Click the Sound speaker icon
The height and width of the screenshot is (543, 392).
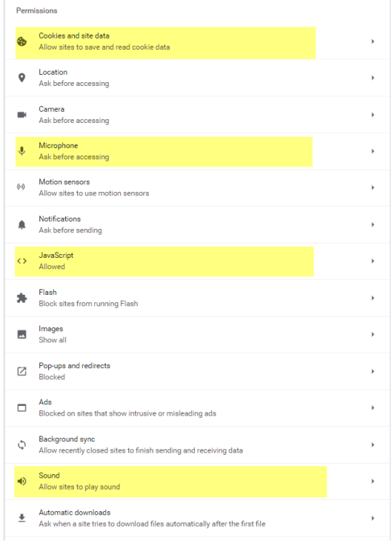[21, 481]
